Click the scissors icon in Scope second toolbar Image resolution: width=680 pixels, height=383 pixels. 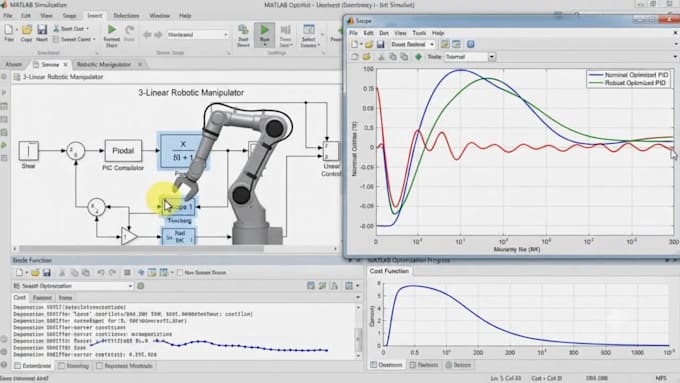coord(381,57)
